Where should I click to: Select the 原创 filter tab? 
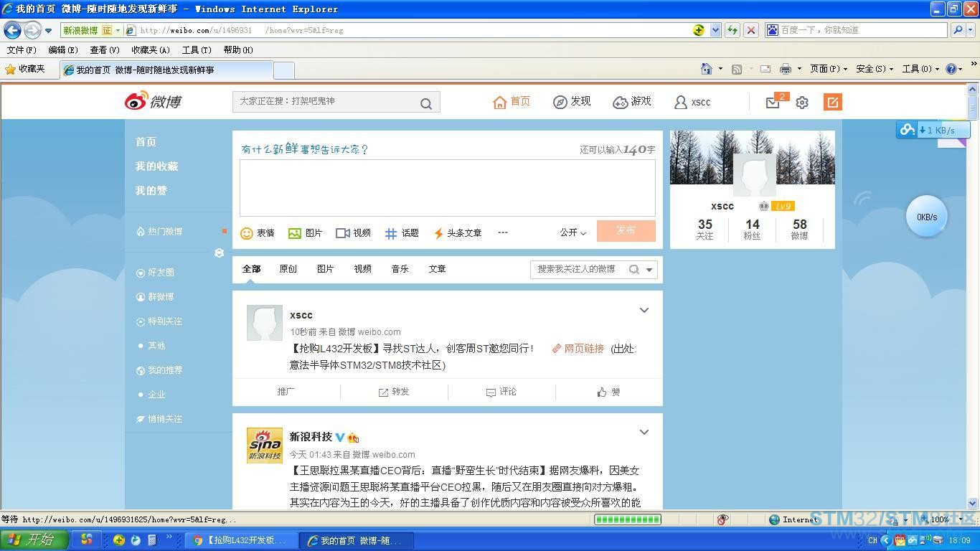tap(288, 269)
